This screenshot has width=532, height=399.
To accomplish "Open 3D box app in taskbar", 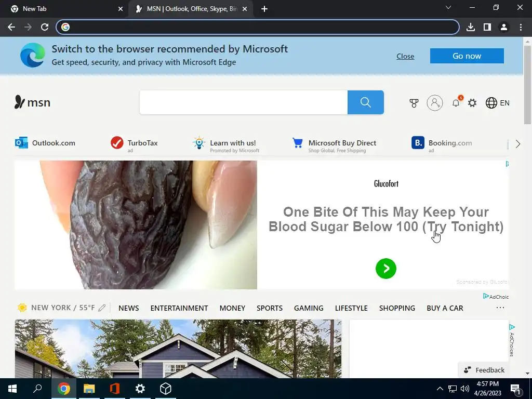I will 166,389.
